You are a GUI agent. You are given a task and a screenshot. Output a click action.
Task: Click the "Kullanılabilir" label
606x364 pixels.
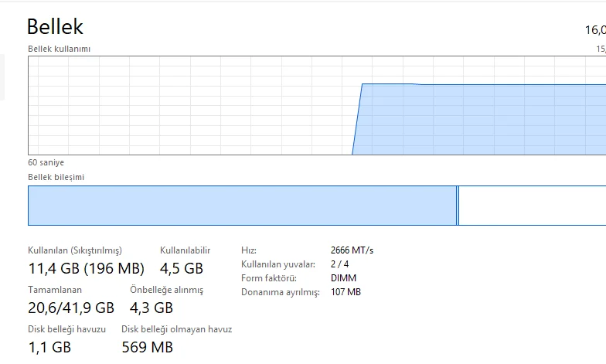(185, 250)
